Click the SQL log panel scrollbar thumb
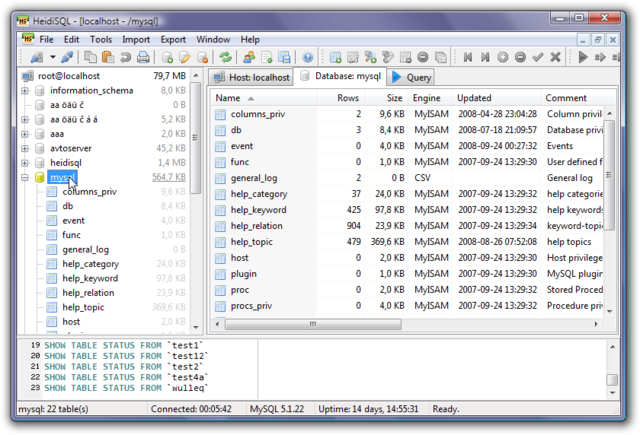This screenshot has height=435, width=640. coord(612,380)
